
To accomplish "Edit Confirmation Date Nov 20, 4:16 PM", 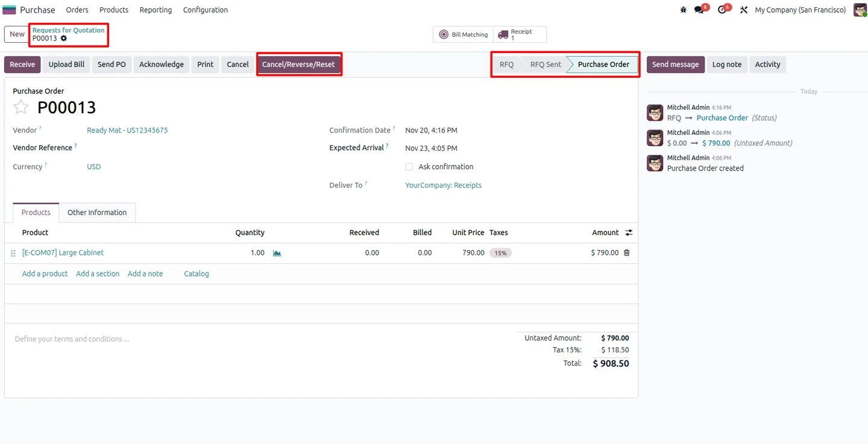I will [431, 130].
